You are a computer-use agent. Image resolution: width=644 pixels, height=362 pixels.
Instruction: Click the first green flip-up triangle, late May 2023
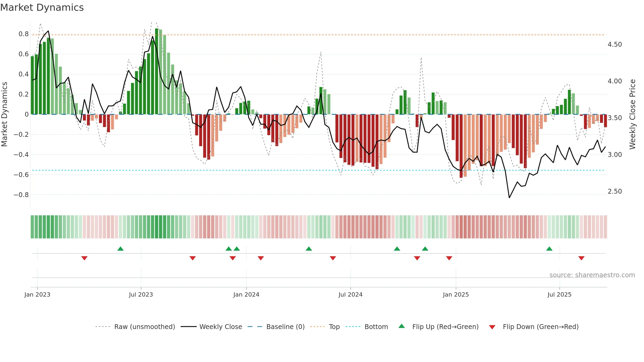120,249
